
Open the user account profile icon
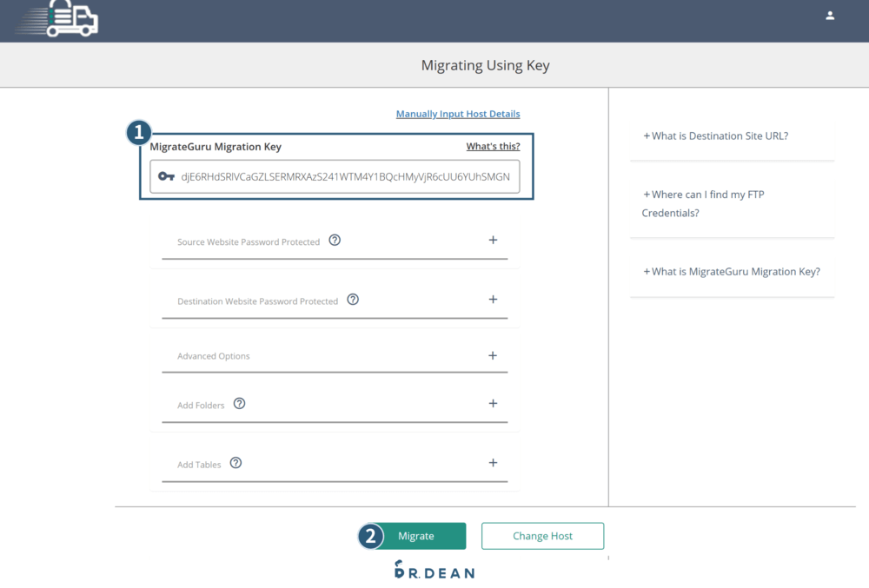pyautogui.click(x=830, y=16)
